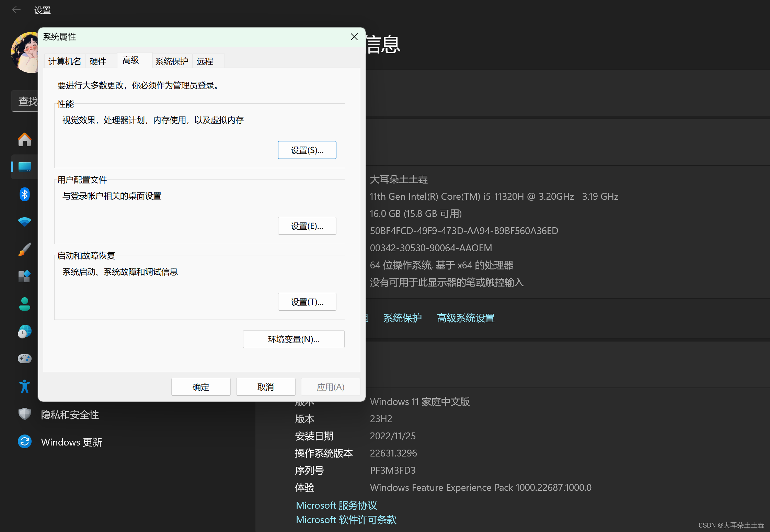Select the System monitor icon in sidebar
The height and width of the screenshot is (532, 770).
tap(24, 167)
